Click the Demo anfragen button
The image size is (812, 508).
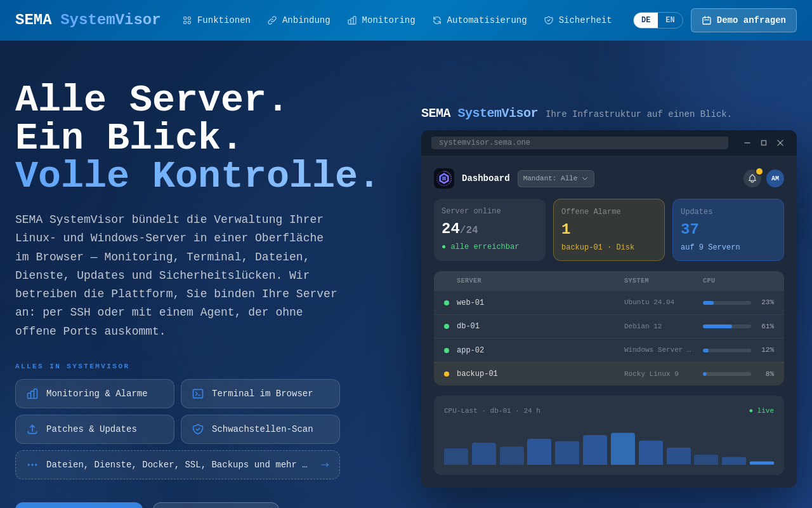(x=743, y=20)
